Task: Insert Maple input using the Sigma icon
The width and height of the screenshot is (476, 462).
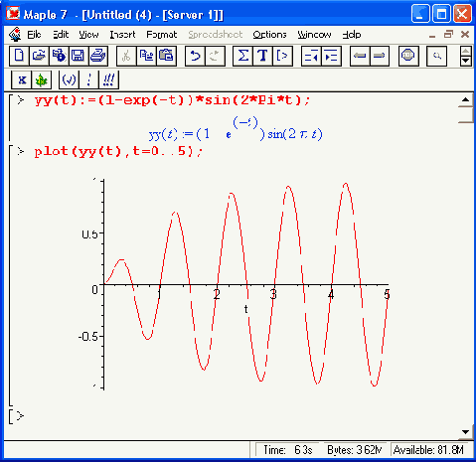Action: 242,56
